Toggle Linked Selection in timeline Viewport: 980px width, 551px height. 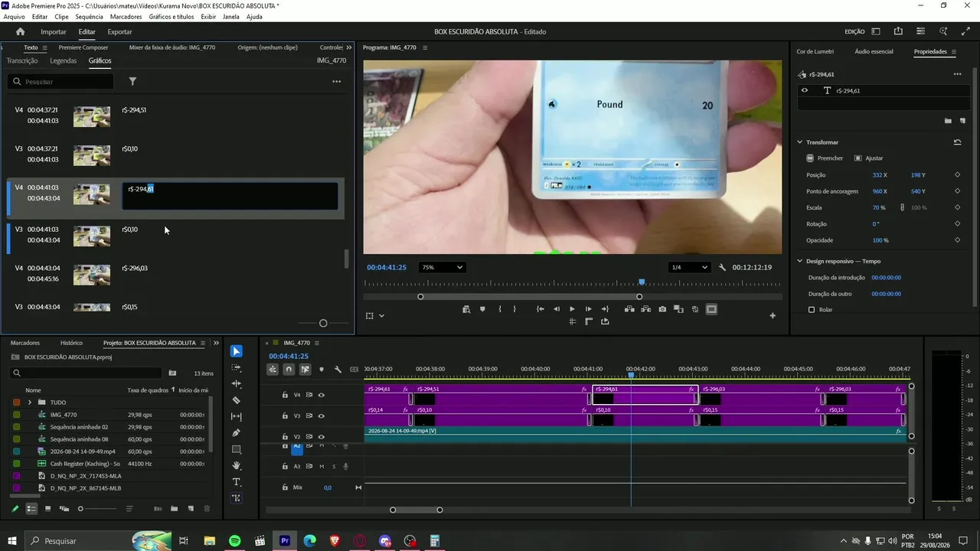click(x=305, y=370)
